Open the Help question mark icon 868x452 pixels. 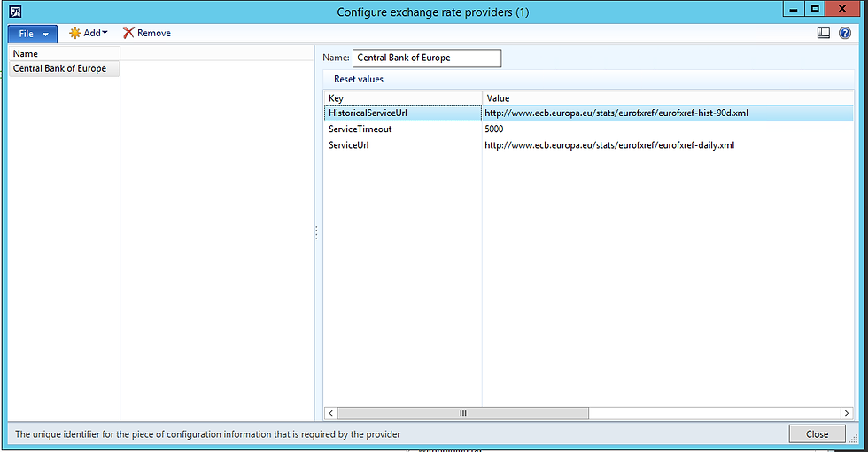pyautogui.click(x=845, y=34)
